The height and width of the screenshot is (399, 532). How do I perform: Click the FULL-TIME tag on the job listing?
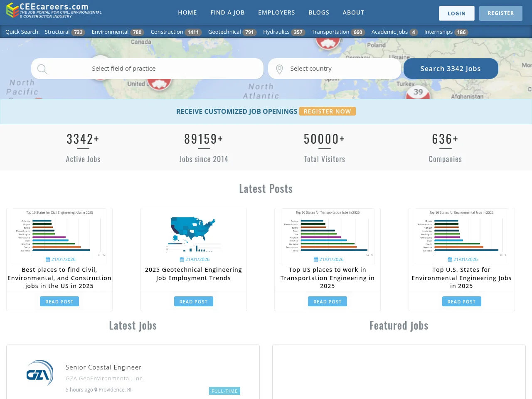224,391
